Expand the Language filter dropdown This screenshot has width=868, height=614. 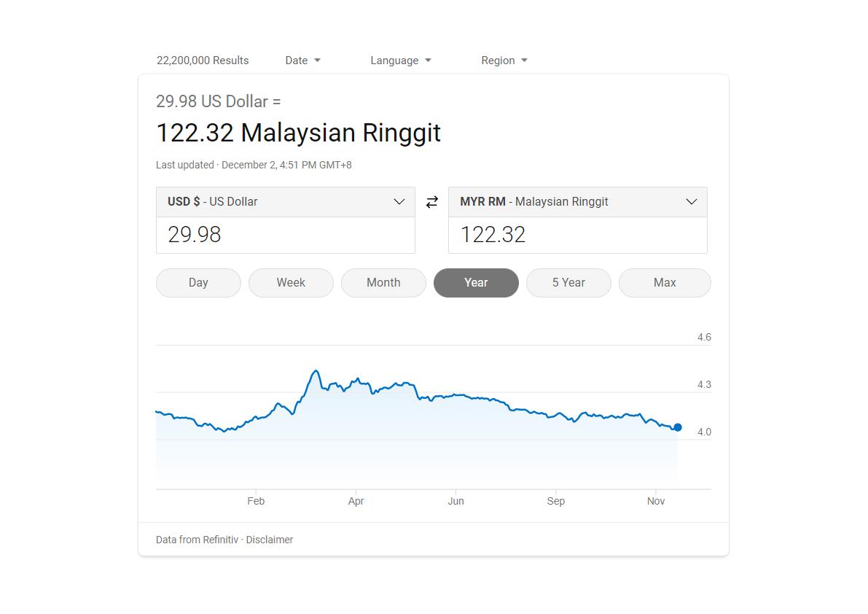401,61
